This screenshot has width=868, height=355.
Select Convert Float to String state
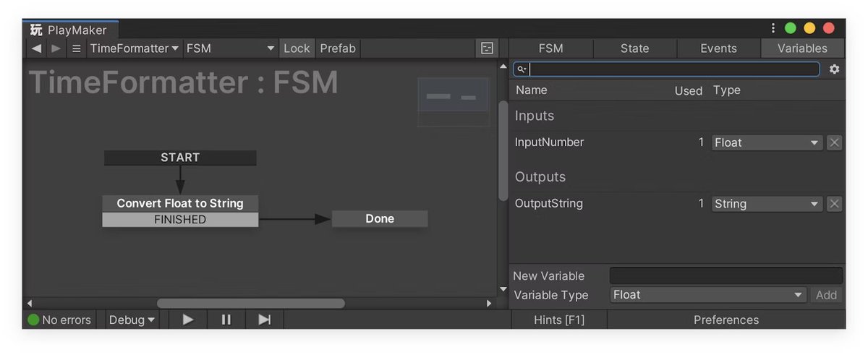click(x=180, y=203)
